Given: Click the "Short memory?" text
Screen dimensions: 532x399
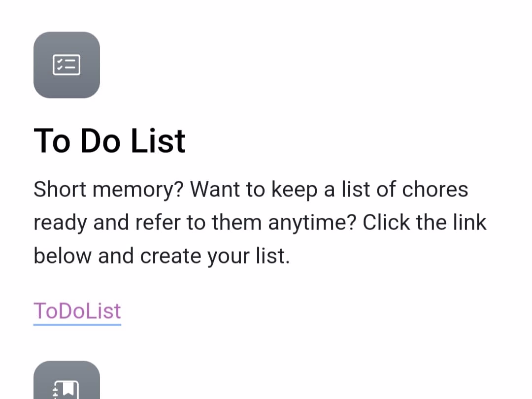Looking at the screenshot, I should pyautogui.click(x=107, y=190).
